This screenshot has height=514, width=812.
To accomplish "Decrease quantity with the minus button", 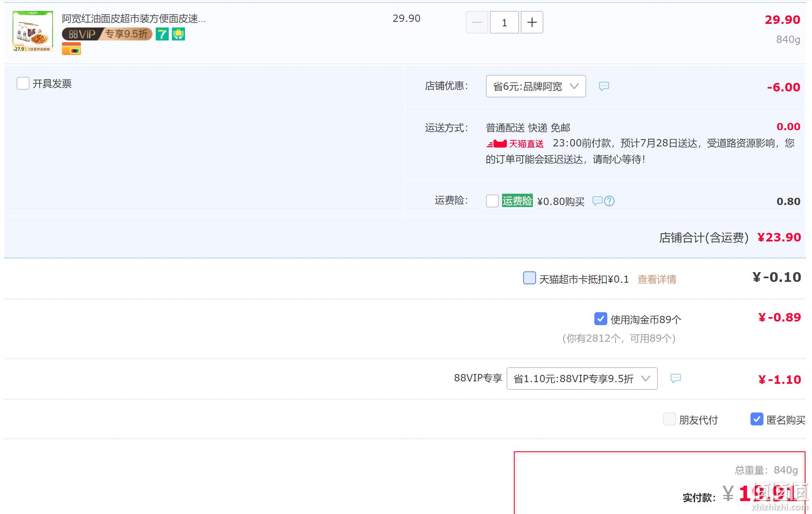I will tap(477, 22).
